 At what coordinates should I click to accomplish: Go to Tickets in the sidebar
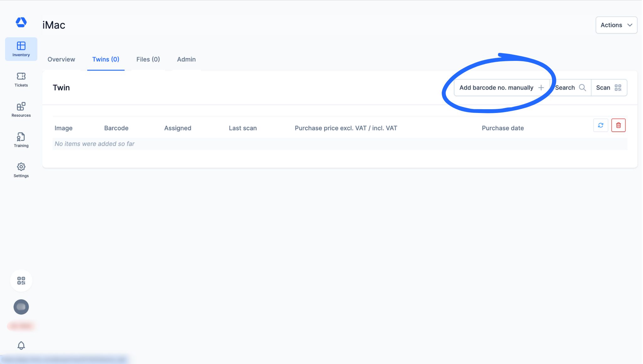[21, 79]
